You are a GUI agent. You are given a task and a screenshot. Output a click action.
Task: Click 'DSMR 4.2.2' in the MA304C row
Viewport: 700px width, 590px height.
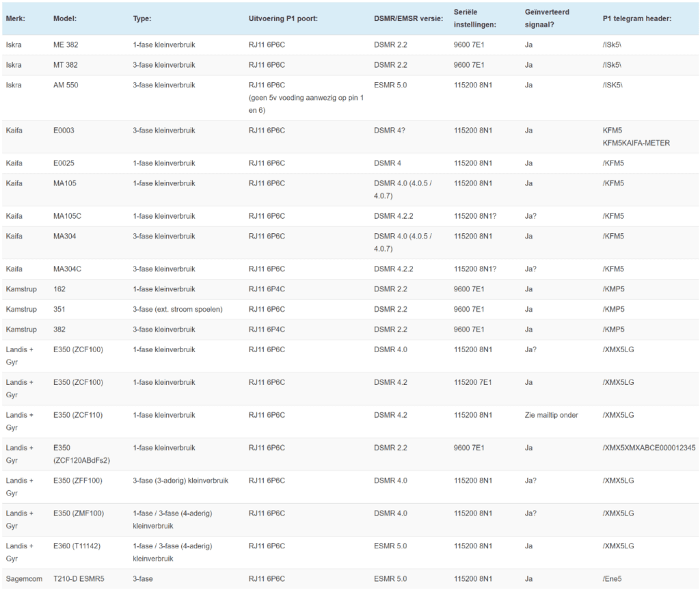pos(394,269)
